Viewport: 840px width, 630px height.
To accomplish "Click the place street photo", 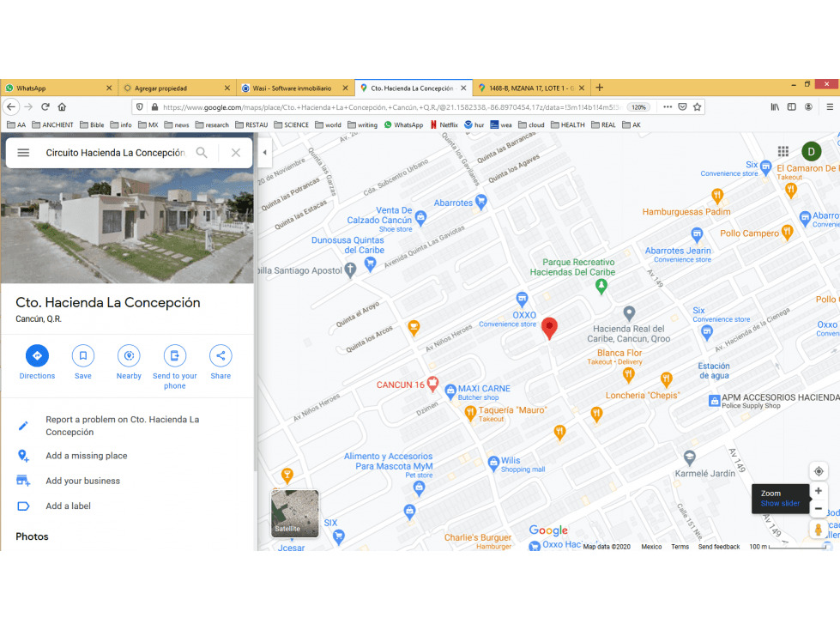I will [127, 226].
